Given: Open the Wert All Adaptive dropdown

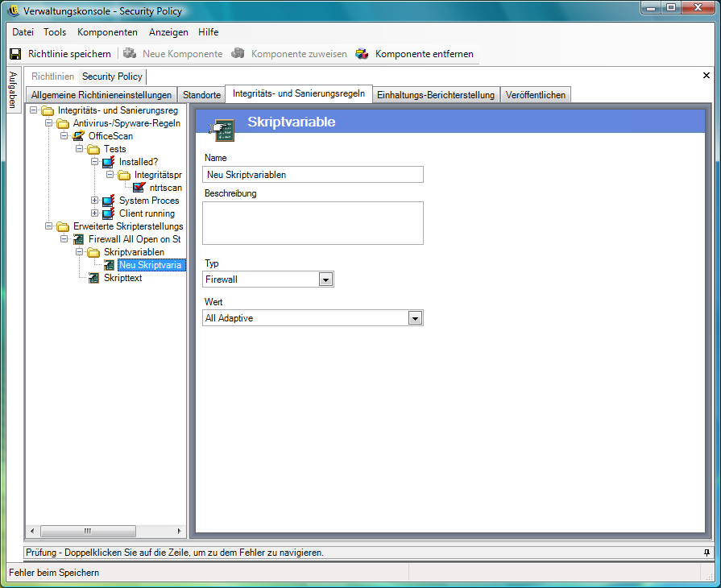Looking at the screenshot, I should click(415, 318).
